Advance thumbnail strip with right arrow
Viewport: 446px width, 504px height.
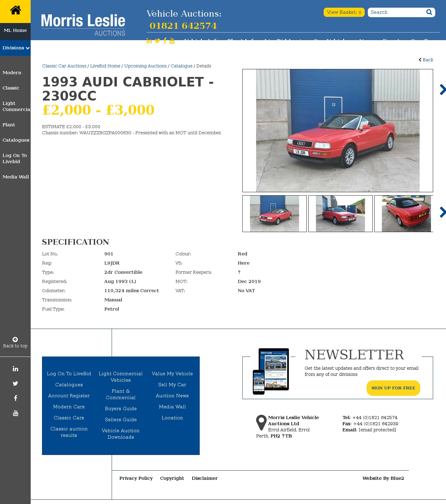coord(443,212)
